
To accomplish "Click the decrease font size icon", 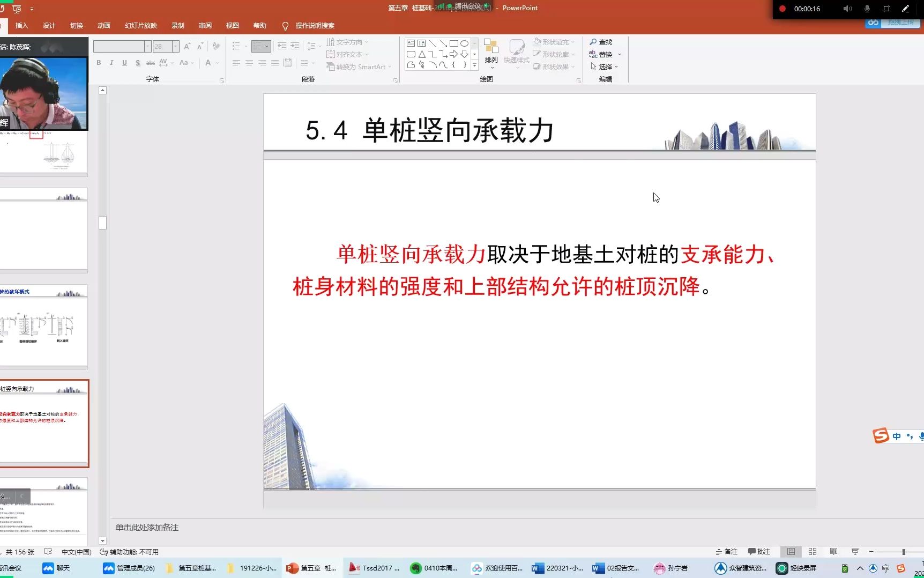I will 200,46.
